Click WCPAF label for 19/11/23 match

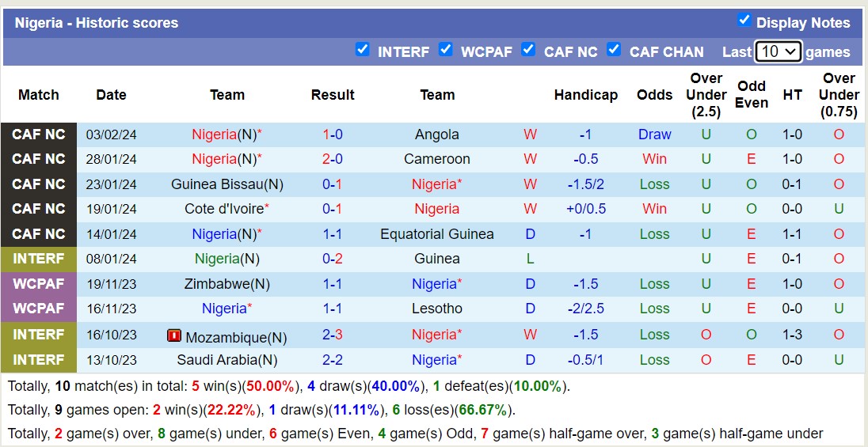pyautogui.click(x=39, y=284)
